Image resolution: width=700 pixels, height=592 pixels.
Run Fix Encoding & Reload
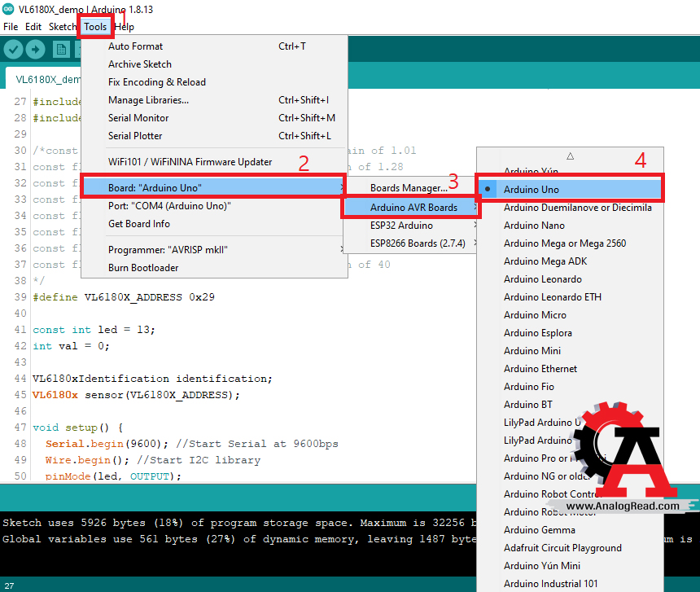[214, 82]
